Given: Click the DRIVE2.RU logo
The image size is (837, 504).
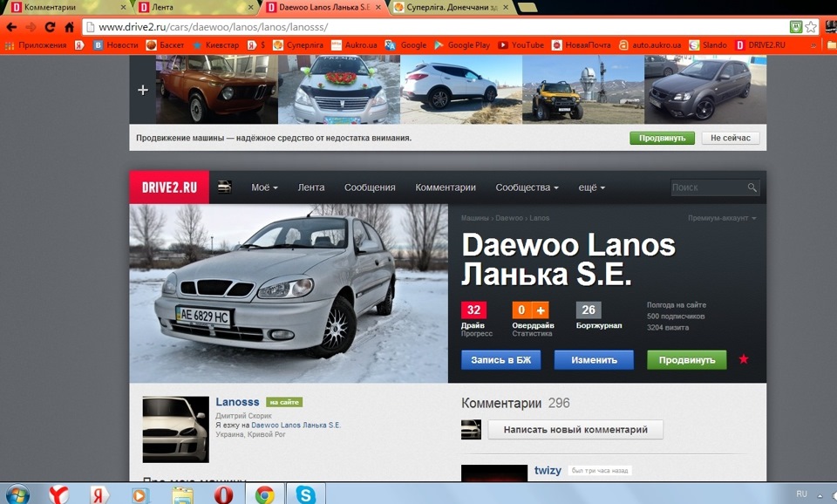Looking at the screenshot, I should point(169,187).
